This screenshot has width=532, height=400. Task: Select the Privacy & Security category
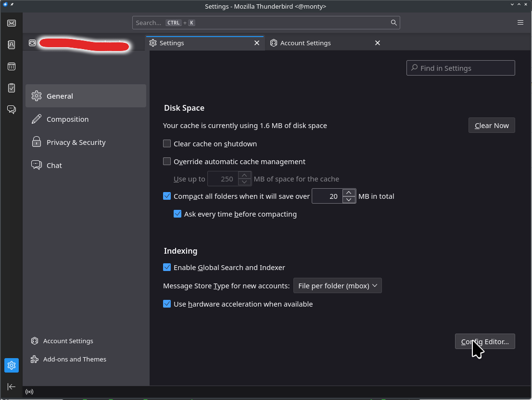coord(76,142)
